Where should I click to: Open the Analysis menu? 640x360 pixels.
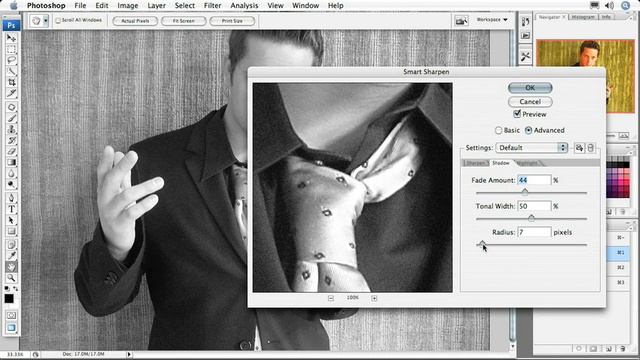pyautogui.click(x=244, y=6)
